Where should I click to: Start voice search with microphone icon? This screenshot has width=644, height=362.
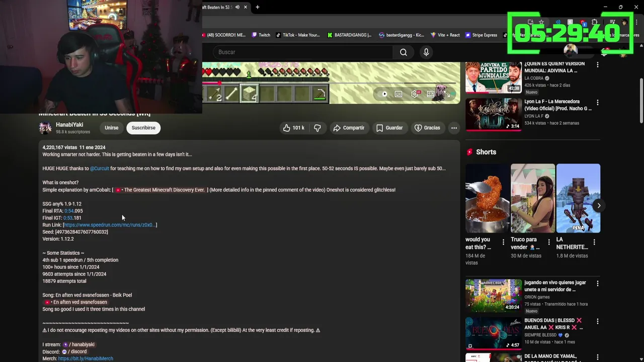click(426, 52)
